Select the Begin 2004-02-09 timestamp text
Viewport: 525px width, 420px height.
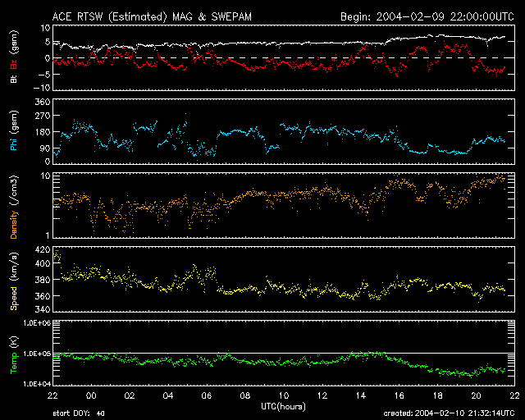[426, 16]
